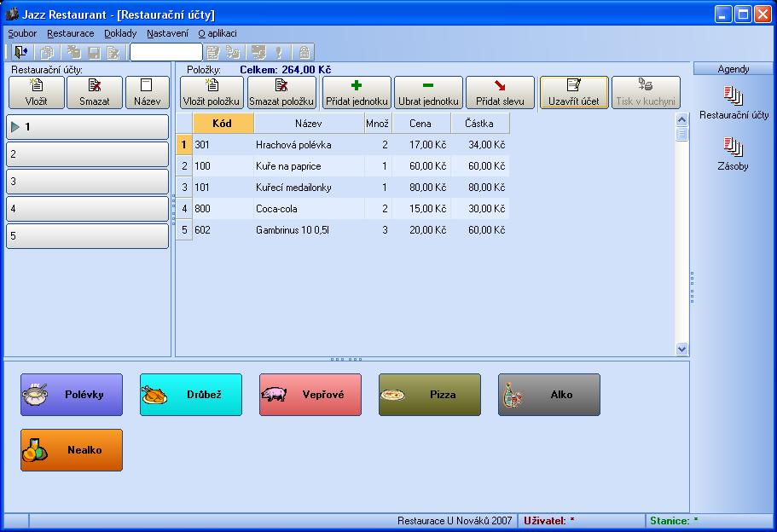The height and width of the screenshot is (532, 777).
Task: Click the Cena column header
Action: click(x=420, y=124)
